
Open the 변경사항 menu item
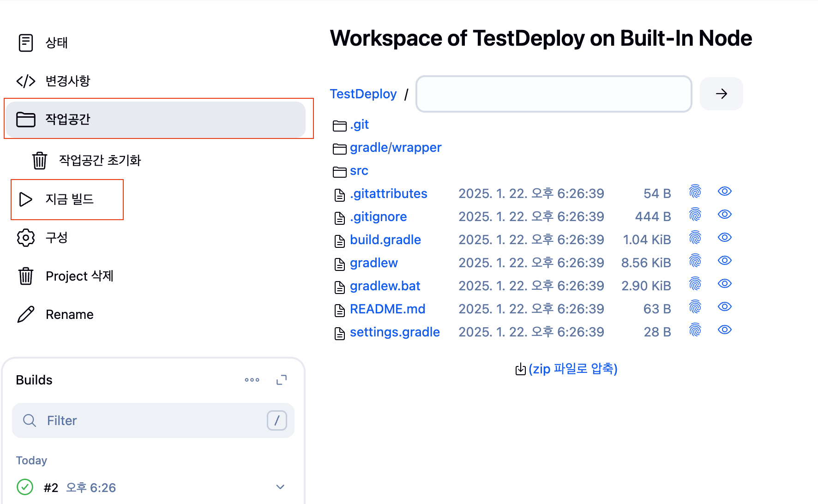[67, 81]
